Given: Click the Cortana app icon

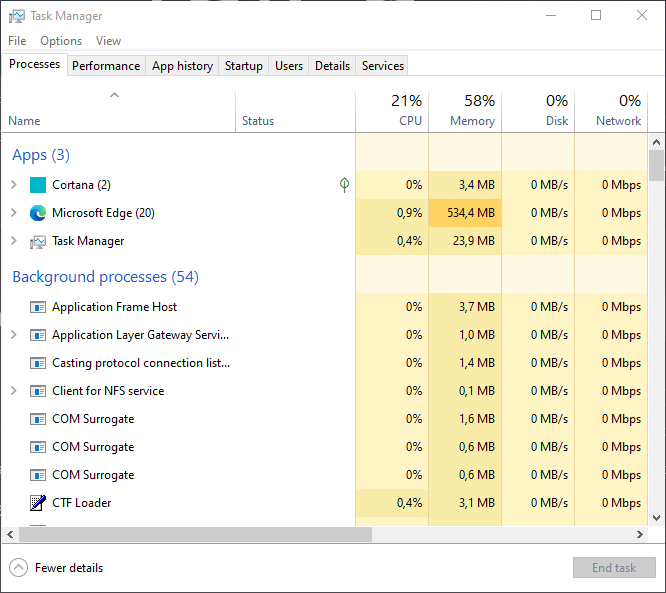Looking at the screenshot, I should coord(38,185).
